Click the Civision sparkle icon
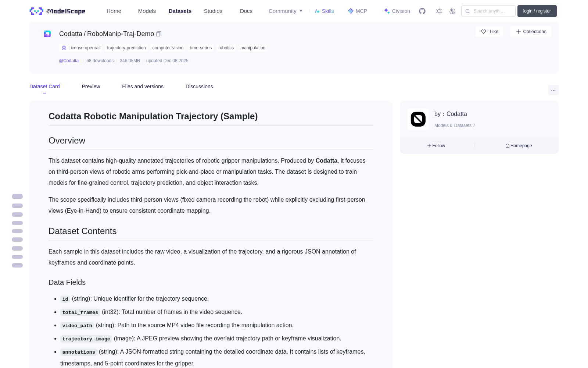588x368 pixels. 387,11
